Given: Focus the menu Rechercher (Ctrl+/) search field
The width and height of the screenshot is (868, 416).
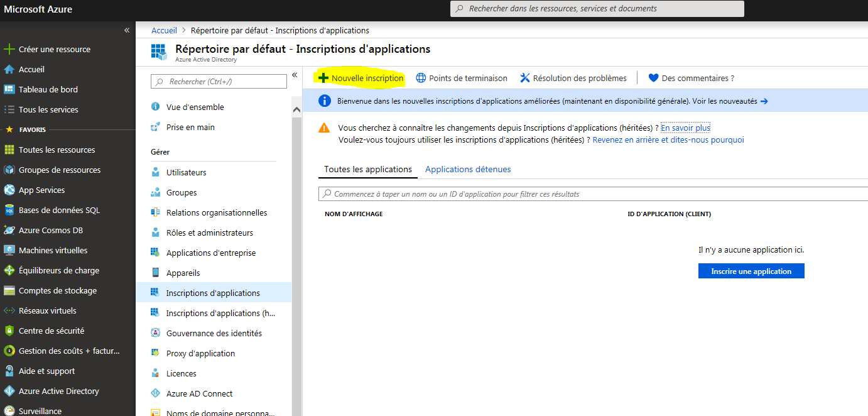Looking at the screenshot, I should pos(219,81).
